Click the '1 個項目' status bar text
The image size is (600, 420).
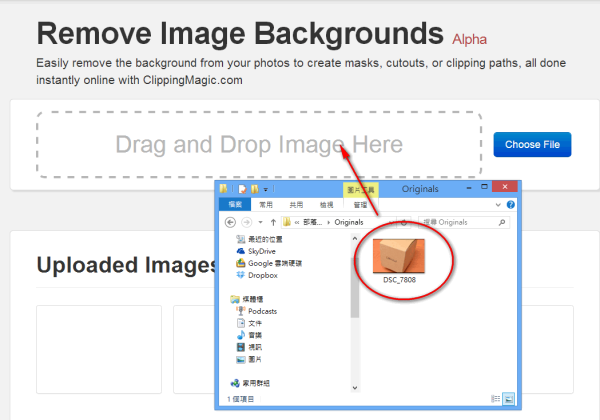pos(240,399)
